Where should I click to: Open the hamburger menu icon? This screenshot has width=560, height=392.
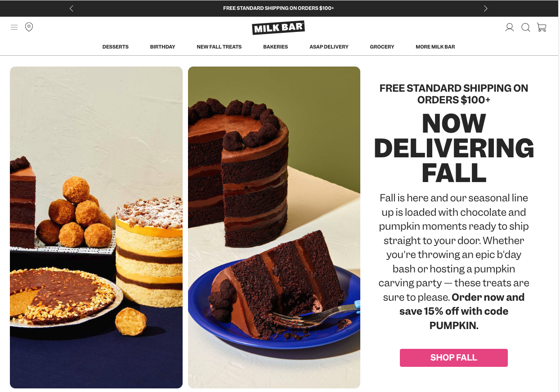click(14, 27)
